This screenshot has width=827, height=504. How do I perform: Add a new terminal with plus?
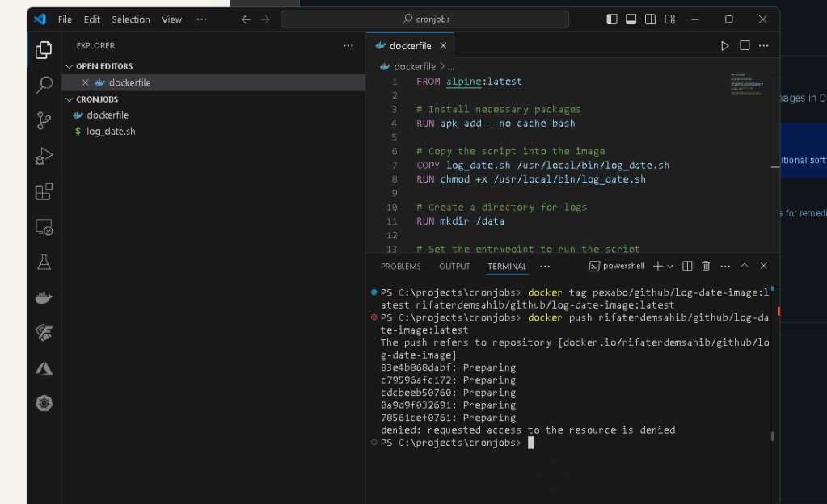coord(658,267)
